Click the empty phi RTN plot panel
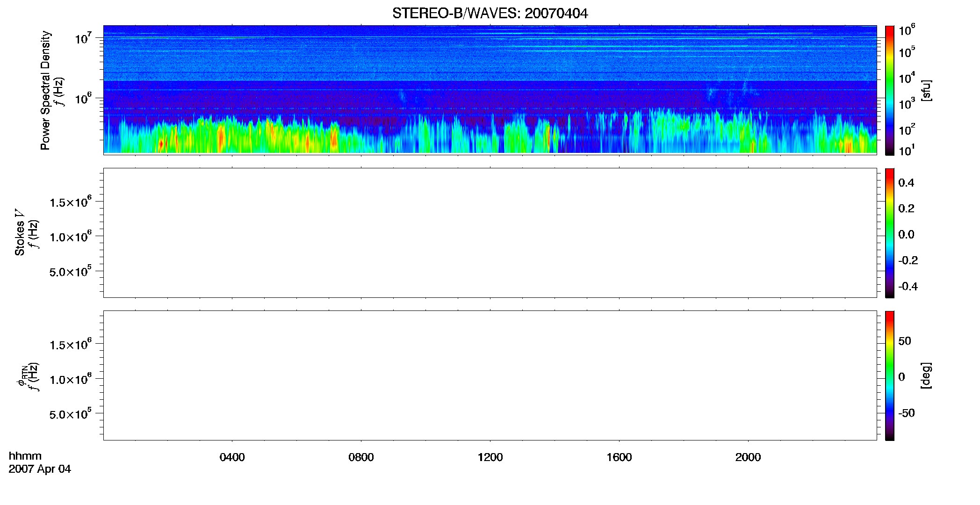 (490, 375)
